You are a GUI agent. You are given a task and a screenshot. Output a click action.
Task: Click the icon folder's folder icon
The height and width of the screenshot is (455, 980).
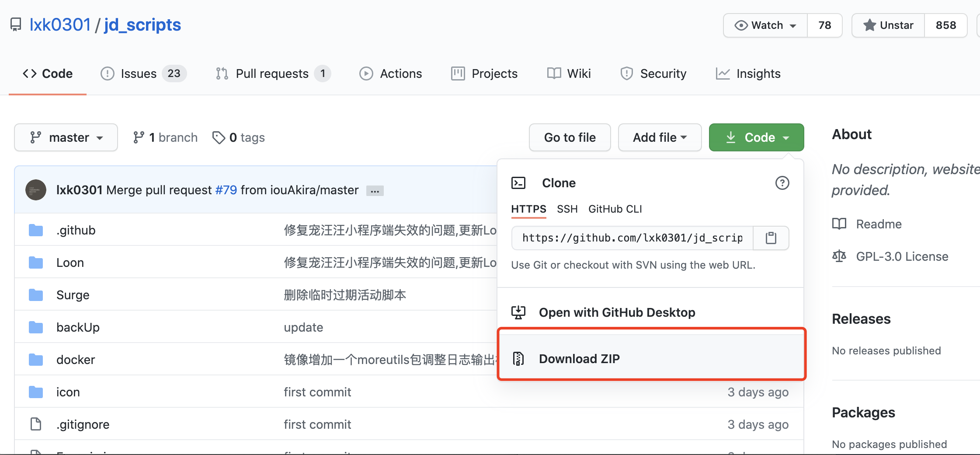point(36,392)
